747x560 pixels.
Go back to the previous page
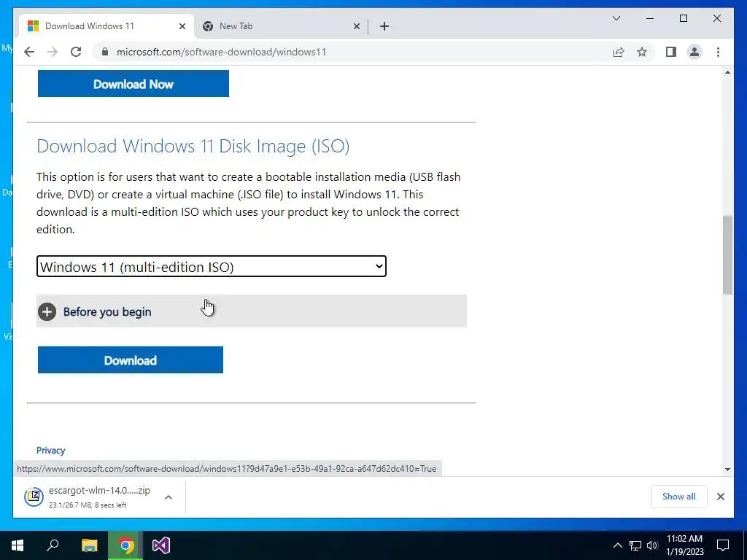(x=29, y=52)
